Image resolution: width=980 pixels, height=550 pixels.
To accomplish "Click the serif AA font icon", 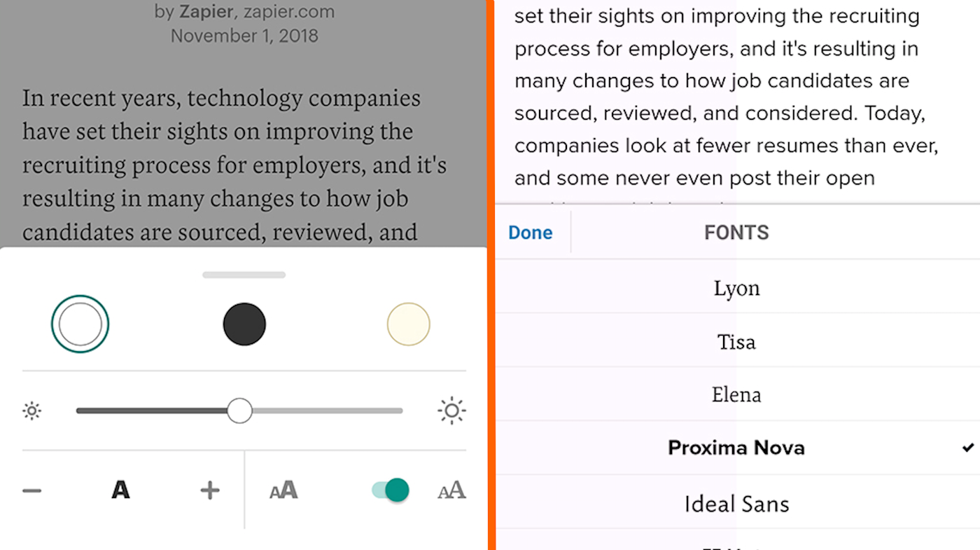I will tap(451, 490).
